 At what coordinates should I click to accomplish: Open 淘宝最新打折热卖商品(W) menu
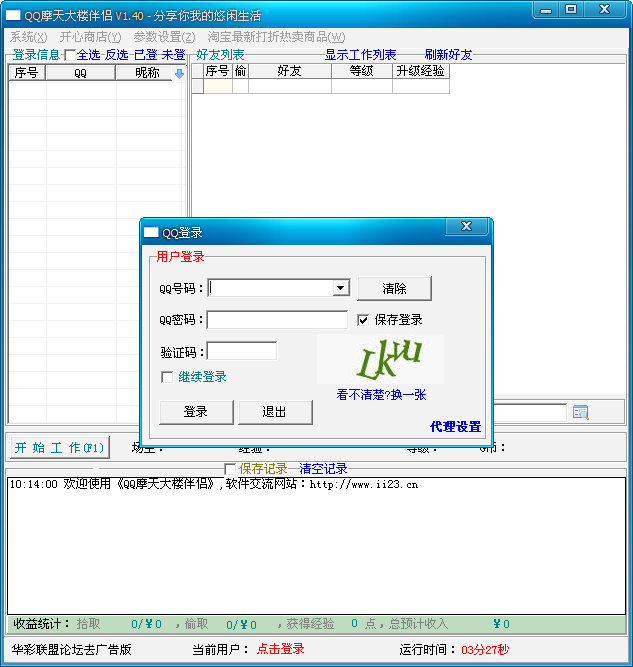[x=276, y=37]
